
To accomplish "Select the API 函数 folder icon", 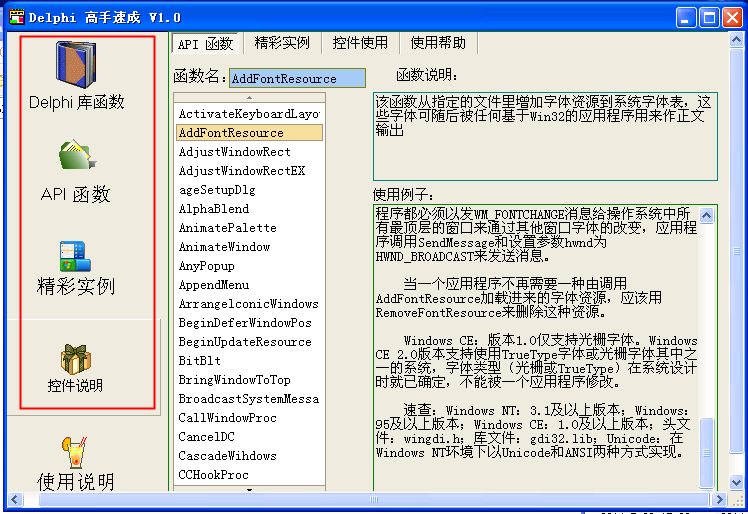I will pos(77,155).
